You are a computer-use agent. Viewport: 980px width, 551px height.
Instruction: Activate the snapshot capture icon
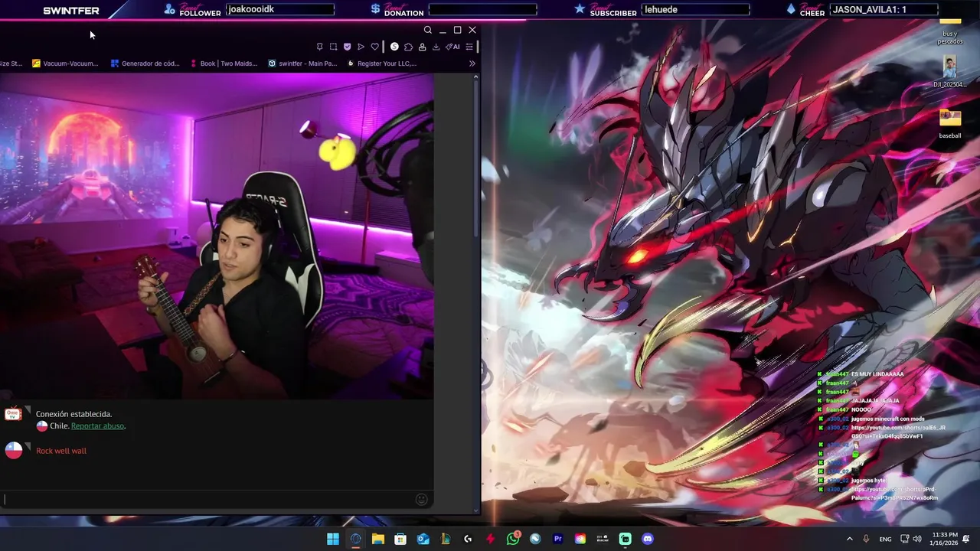point(334,47)
